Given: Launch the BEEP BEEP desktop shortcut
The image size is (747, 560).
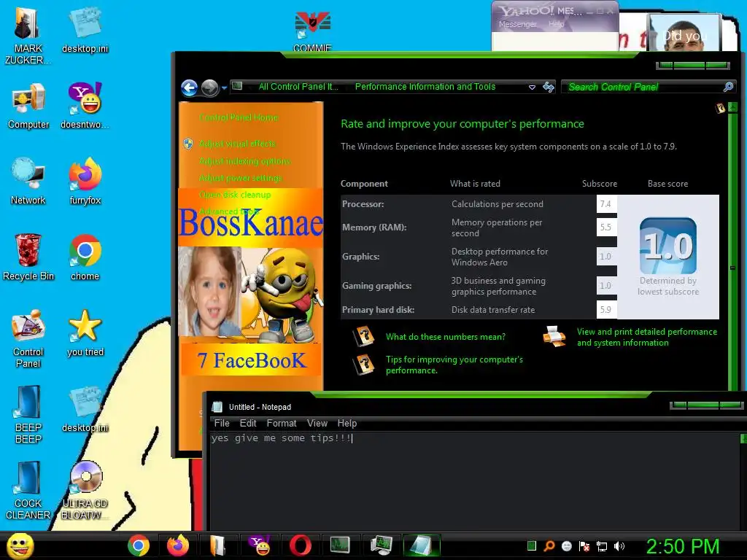Looking at the screenshot, I should pyautogui.click(x=28, y=414).
